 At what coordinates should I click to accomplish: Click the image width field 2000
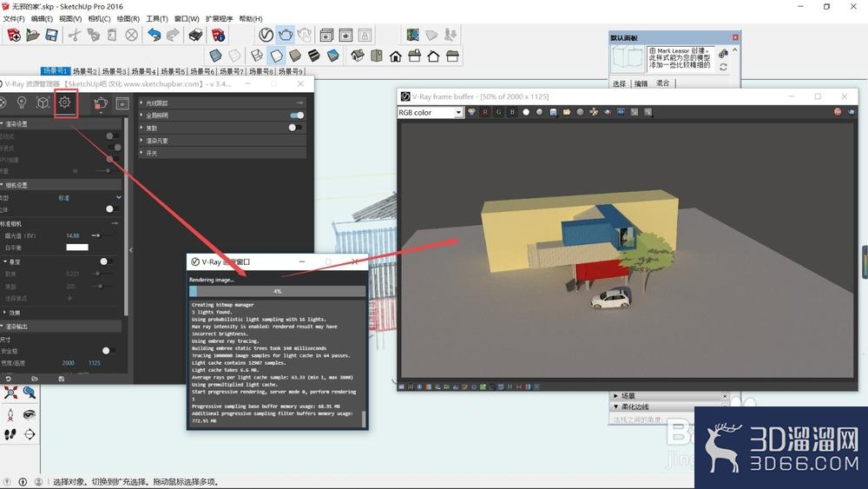tap(68, 363)
